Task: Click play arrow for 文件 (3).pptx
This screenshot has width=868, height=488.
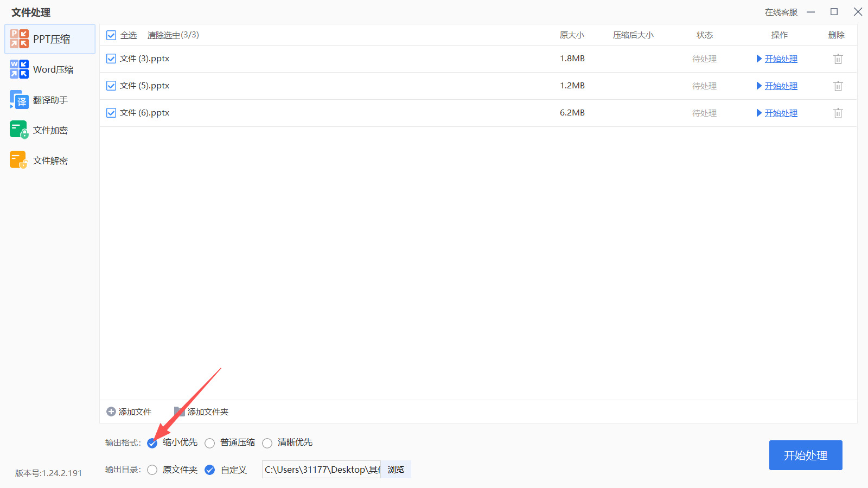Action: pyautogui.click(x=759, y=59)
